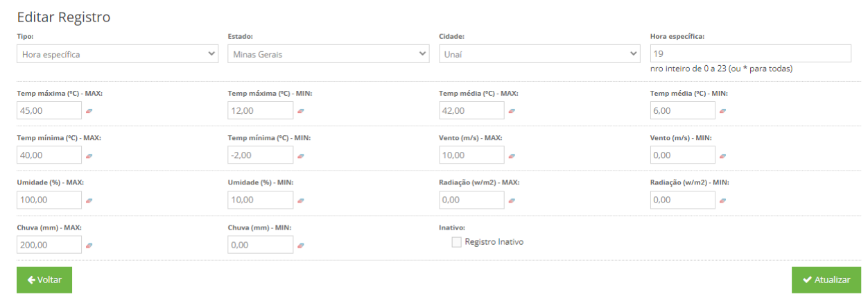868x301 pixels.
Task: Click the Atualizar button
Action: (x=826, y=280)
